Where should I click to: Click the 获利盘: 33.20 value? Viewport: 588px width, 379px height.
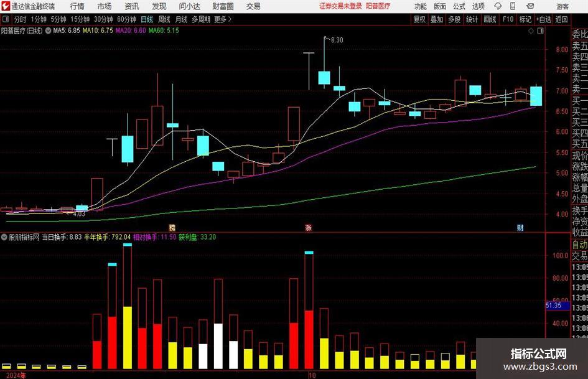click(x=197, y=237)
